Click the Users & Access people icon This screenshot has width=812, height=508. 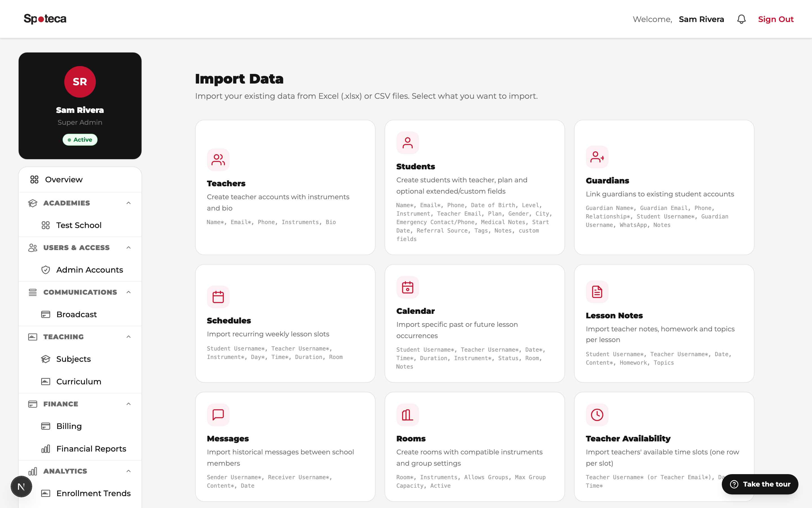32,248
